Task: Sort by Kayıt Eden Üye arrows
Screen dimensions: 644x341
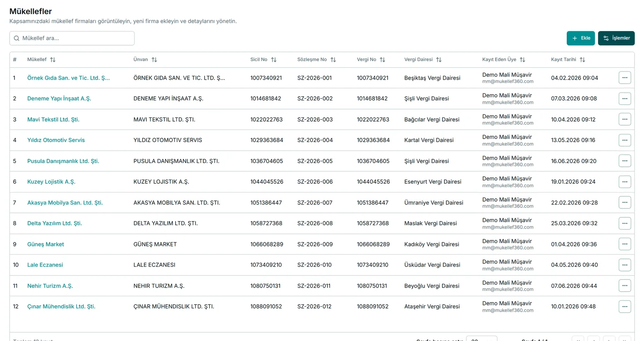Action: click(522, 60)
